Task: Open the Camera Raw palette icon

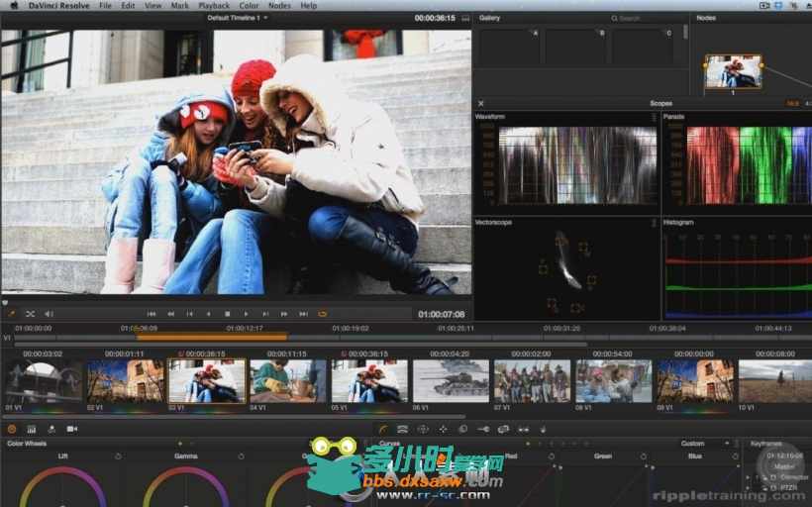Action: point(72,430)
